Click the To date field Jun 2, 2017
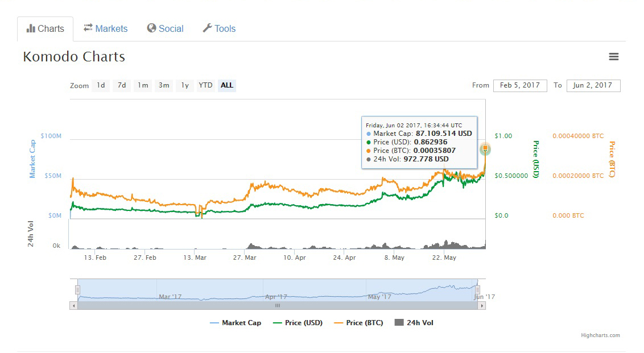This screenshot has height=353, width=644. (593, 85)
